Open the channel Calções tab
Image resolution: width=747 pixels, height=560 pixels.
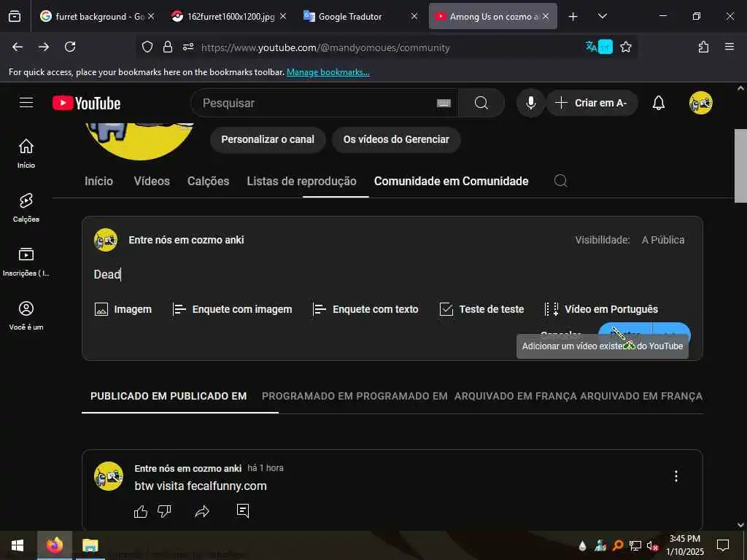[x=208, y=181]
